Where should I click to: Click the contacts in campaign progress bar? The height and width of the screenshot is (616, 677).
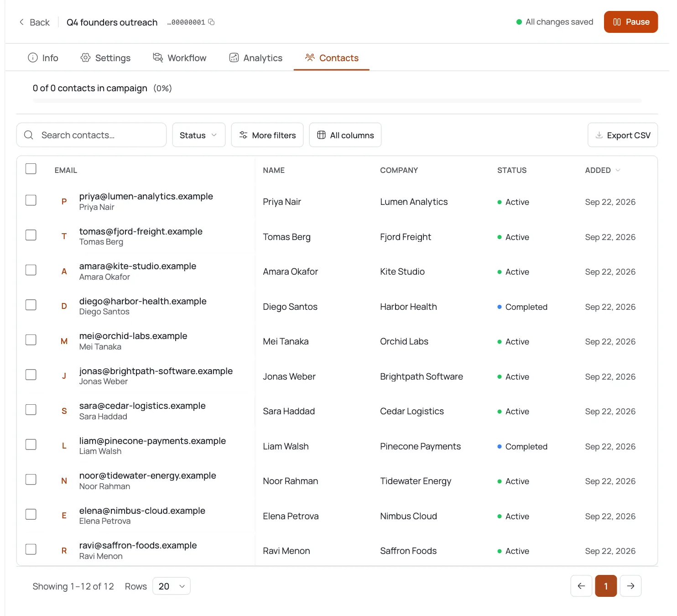pos(337,100)
